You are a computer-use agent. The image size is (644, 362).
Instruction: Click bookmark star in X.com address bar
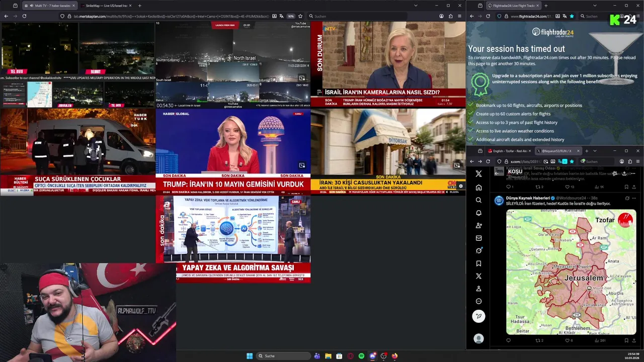click(x=572, y=161)
